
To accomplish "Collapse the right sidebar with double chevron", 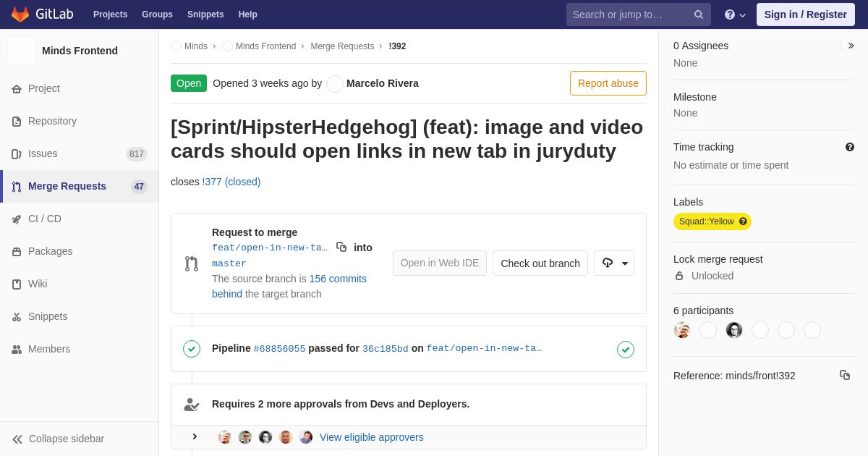I will click(851, 46).
